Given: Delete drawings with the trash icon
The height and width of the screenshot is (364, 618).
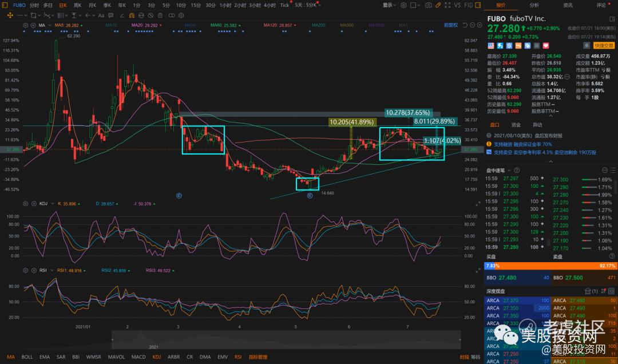Looking at the screenshot, I should tap(160, 15).
